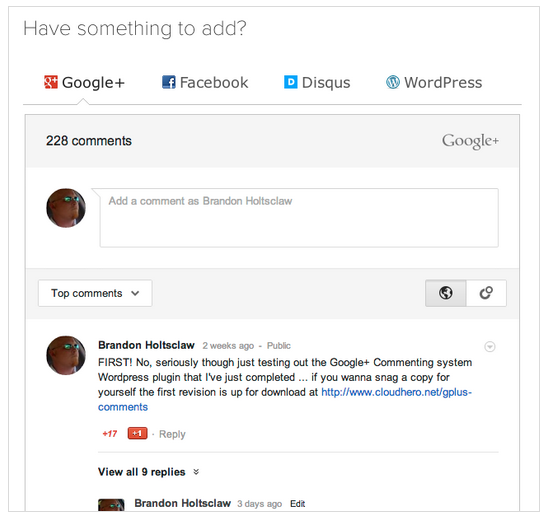Click the blue Disqus logo icon
This screenshot has height=520, width=548.
click(290, 82)
